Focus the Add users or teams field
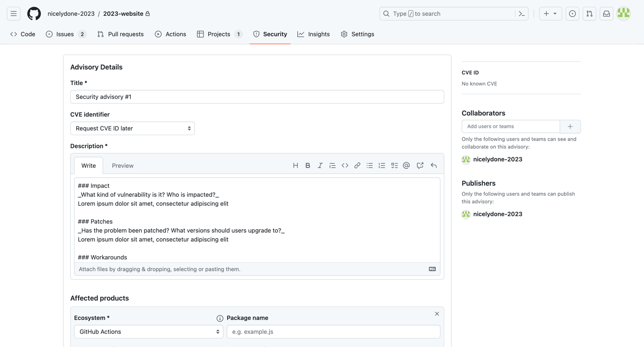 pyautogui.click(x=511, y=127)
